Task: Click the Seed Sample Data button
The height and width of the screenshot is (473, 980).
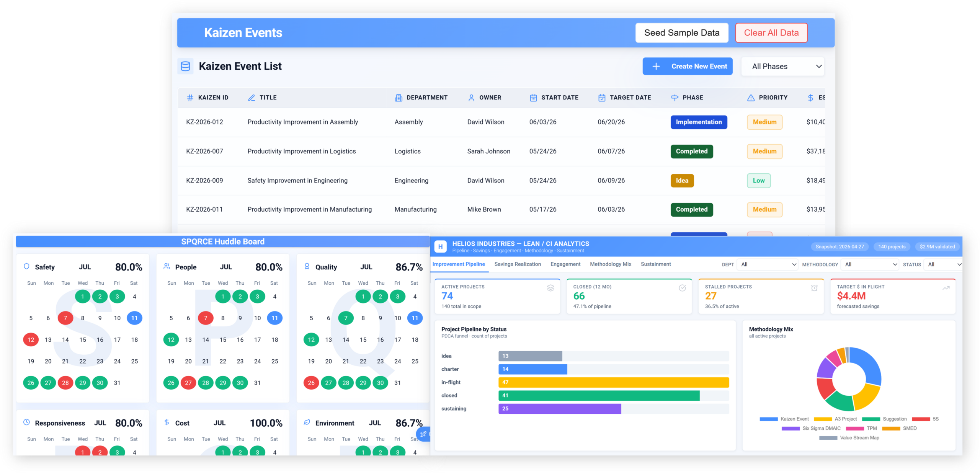Action: [x=682, y=33]
